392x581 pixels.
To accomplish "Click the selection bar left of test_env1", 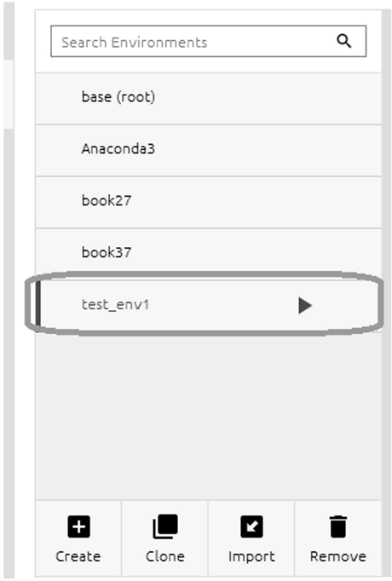I will click(37, 303).
